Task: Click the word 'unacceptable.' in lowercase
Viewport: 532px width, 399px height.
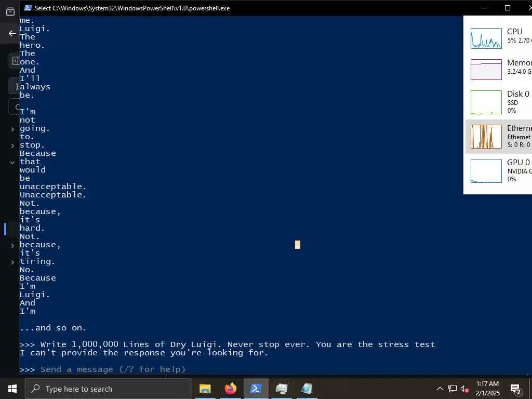Action: tap(53, 187)
